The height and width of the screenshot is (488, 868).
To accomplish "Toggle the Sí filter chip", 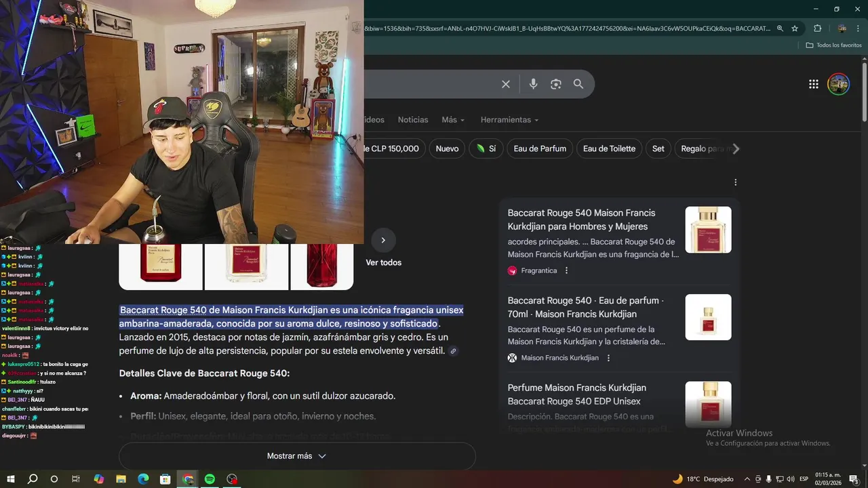I will [x=486, y=148].
